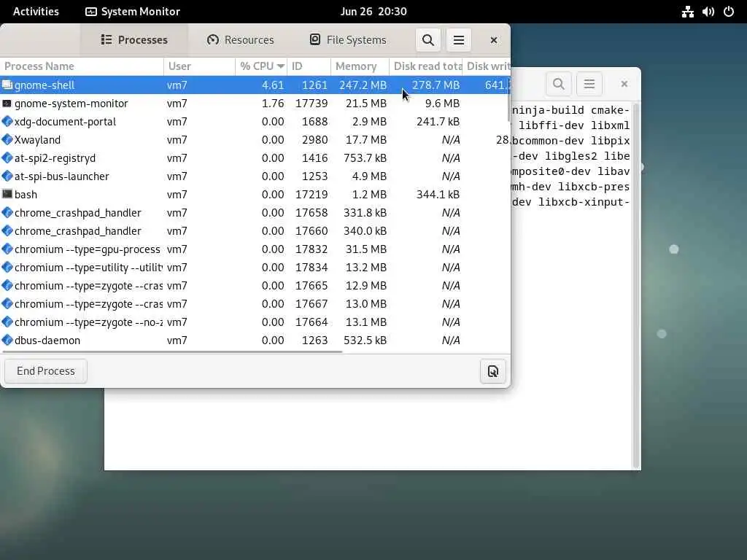
Task: Click the gnome-shell process icon
Action: [7, 85]
